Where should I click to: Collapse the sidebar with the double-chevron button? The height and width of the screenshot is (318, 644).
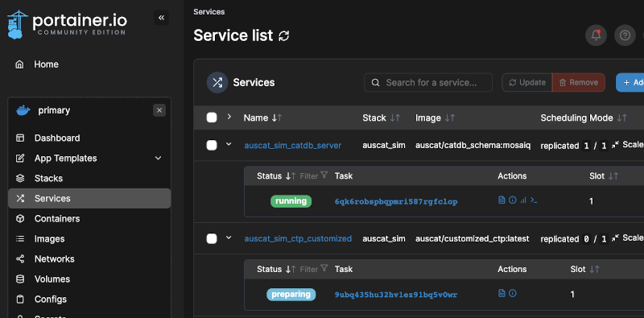coord(161,18)
